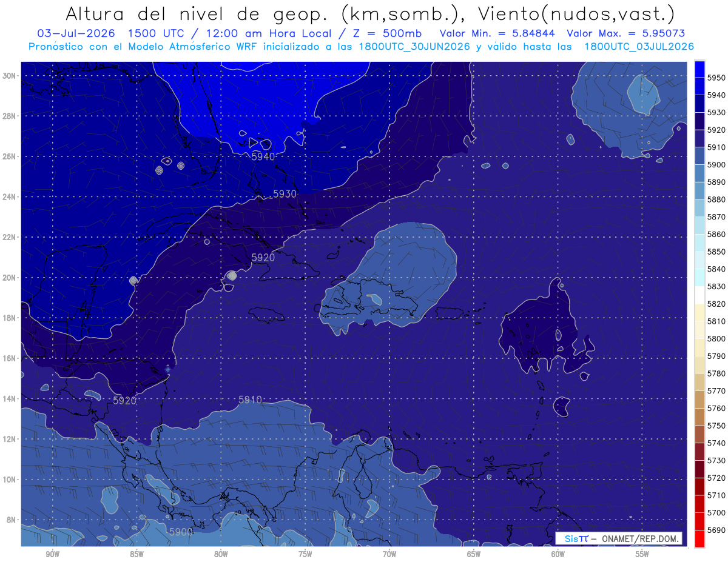Screen dimensions: 728x562
Task: Click the 5930 contour label on the map
Action: [x=285, y=194]
